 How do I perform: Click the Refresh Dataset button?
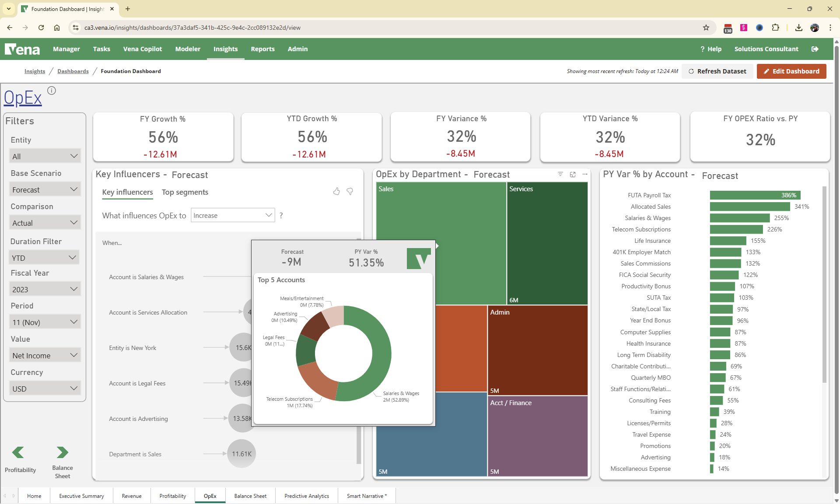click(x=717, y=71)
